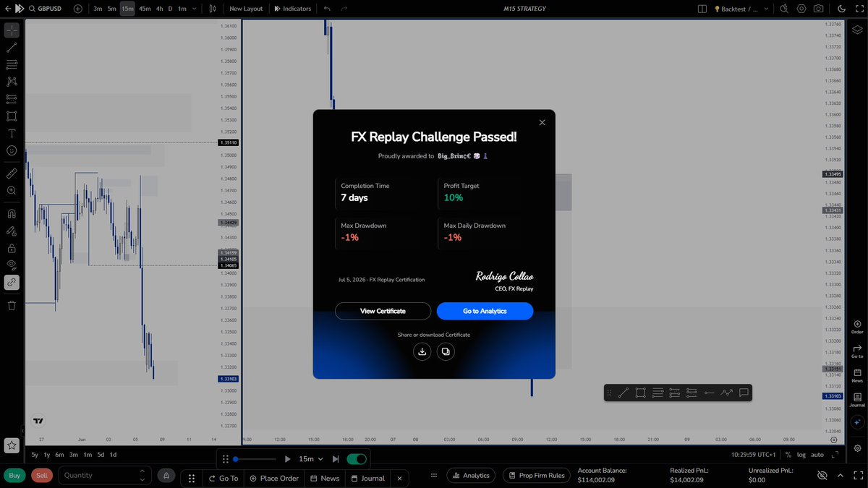Select the 1d range button
Viewport: 868px width, 488px height.
click(x=113, y=455)
